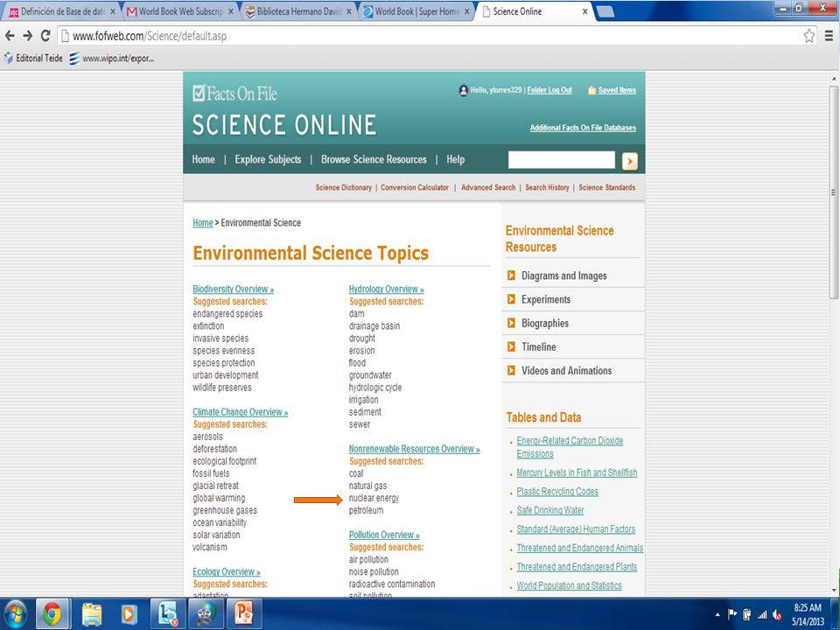Bookmark page with the star icon
The width and height of the screenshot is (840, 630).
(808, 36)
